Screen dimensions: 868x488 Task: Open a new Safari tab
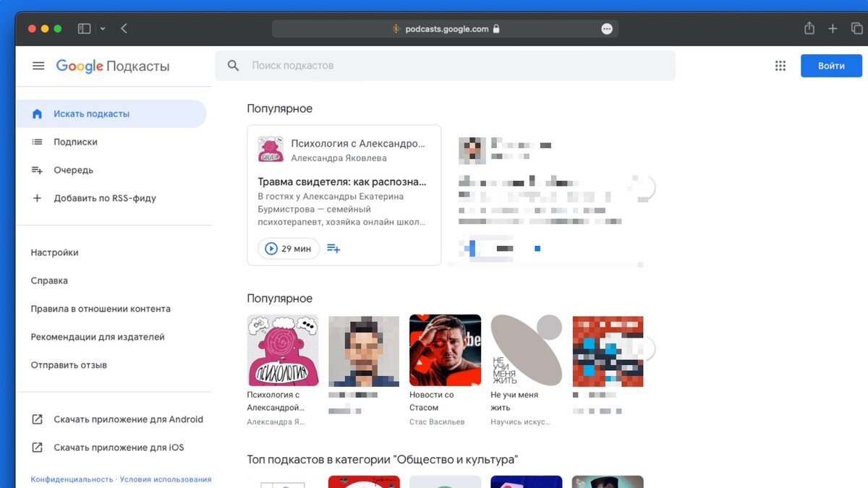(x=833, y=29)
